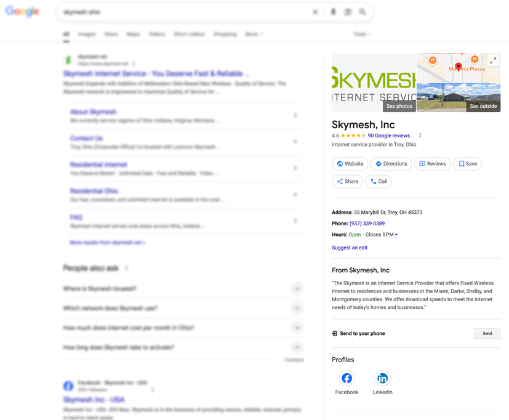Expand 'Where is Skymesh located?' question

(x=183, y=289)
